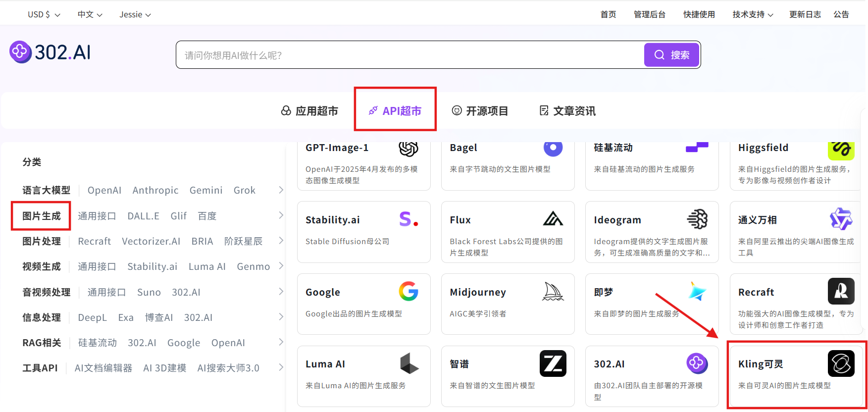Open 更新日志 in top navigation
The height and width of the screenshot is (412, 868).
coord(805,14)
